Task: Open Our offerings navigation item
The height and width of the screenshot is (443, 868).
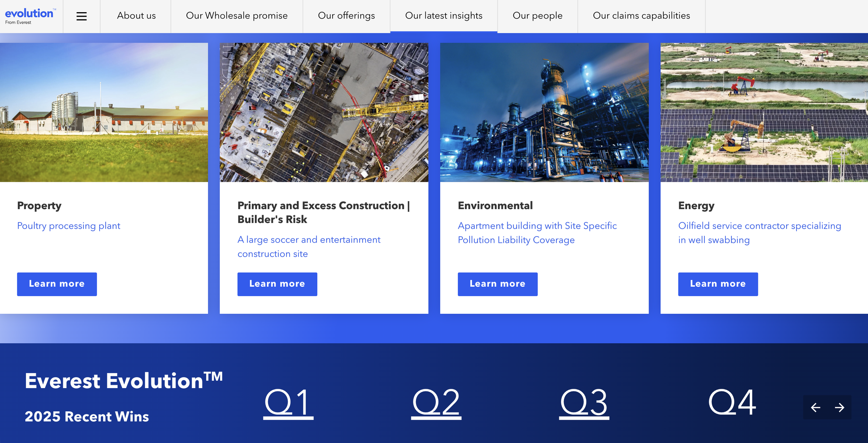Action: coord(346,16)
